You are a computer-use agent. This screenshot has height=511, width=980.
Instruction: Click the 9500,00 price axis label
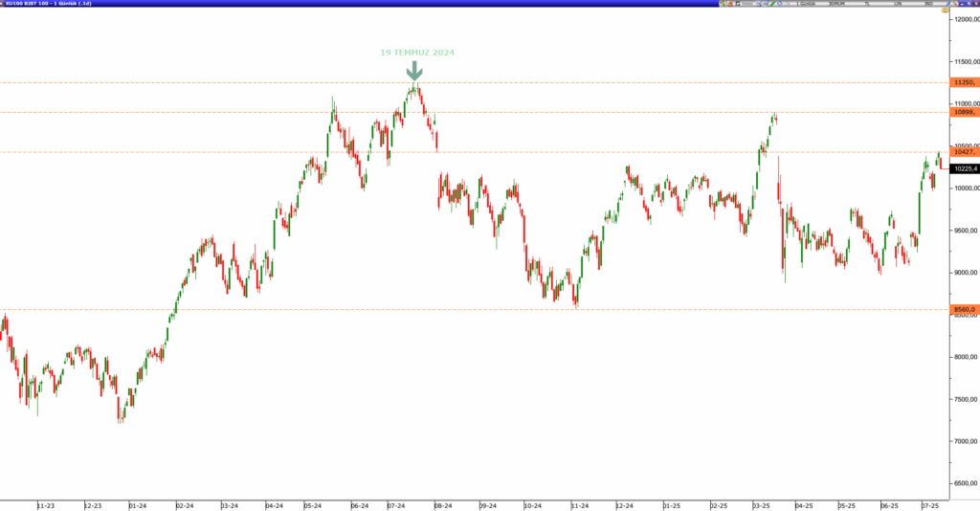pos(967,231)
